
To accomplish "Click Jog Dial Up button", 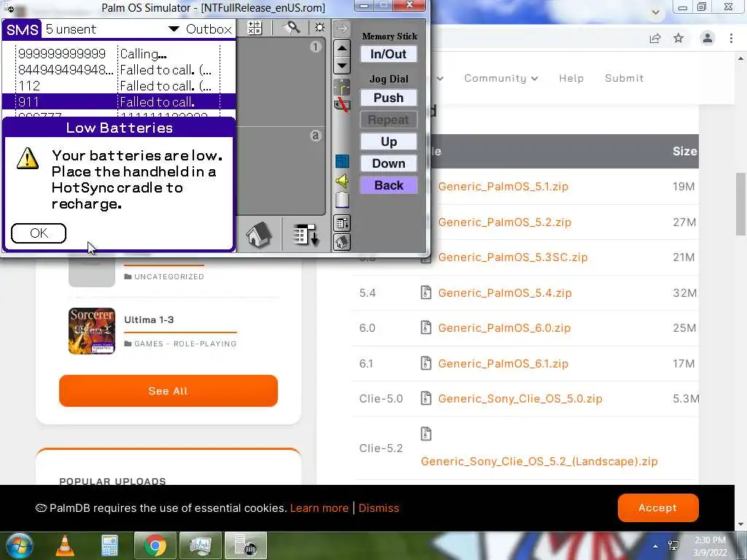I will pyautogui.click(x=388, y=141).
